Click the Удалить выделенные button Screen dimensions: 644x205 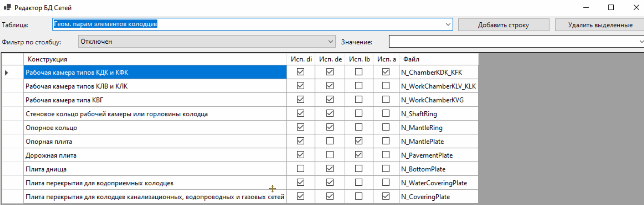600,25
